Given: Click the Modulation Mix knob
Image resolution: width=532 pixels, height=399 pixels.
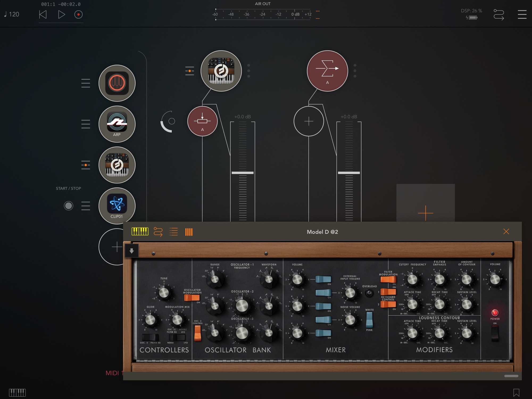Looking at the screenshot, I should point(177,320).
